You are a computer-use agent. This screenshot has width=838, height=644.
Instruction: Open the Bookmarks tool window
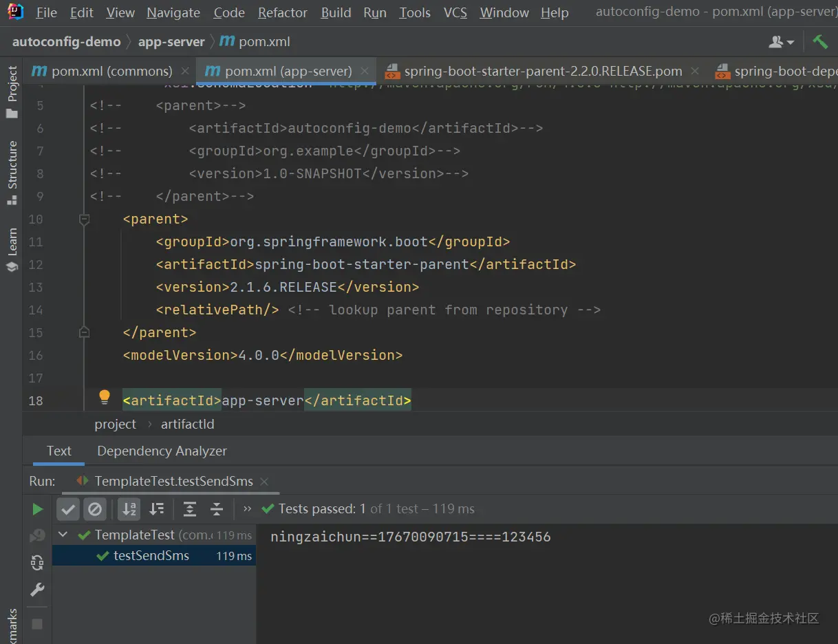tap(12, 626)
